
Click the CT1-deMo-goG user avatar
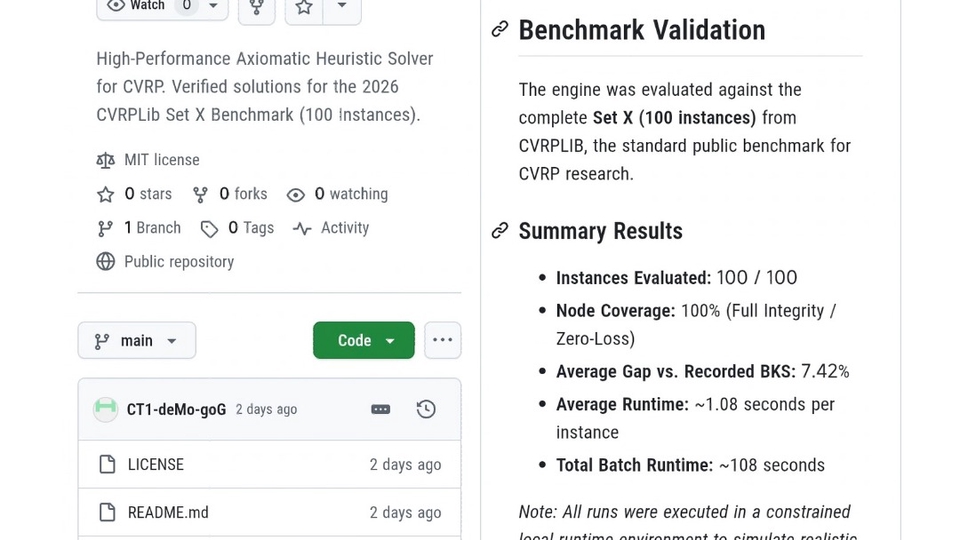point(106,409)
